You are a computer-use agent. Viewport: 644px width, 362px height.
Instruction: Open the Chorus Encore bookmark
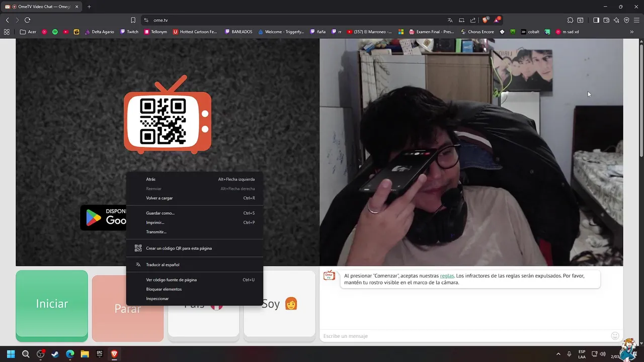click(477, 32)
